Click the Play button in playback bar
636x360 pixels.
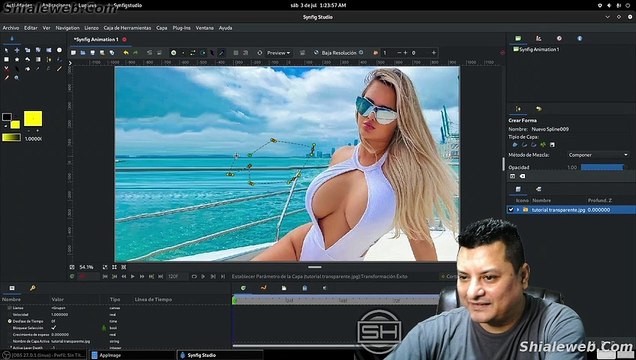[x=133, y=276]
